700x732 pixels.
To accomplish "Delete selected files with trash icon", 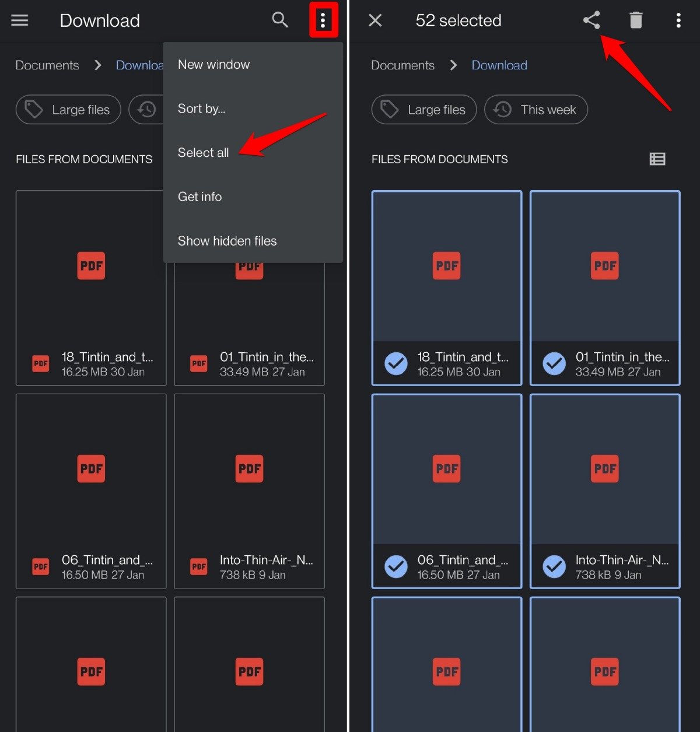I will [x=636, y=20].
